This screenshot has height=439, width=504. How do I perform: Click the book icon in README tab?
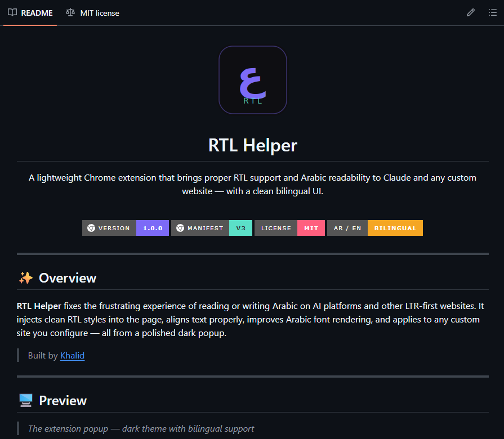click(x=12, y=12)
